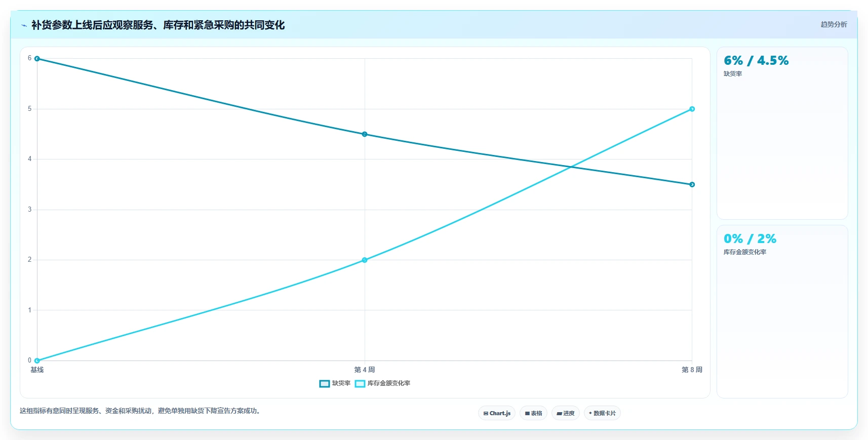Select the 进度 tag chip
This screenshot has width=868, height=440.
pos(566,413)
